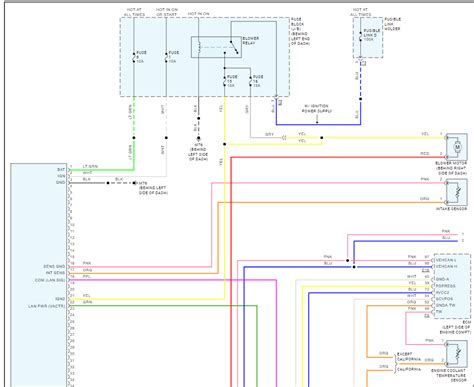Click the 'PPL' wire label at pin 18
Viewport: 474px width, 387px height.
click(x=86, y=277)
